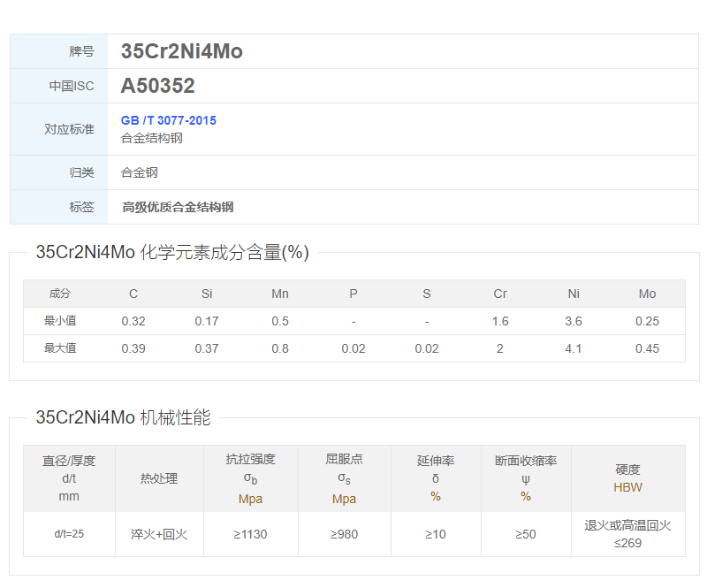The width and height of the screenshot is (707, 588).
Task: Click the 中国ISC row label
Action: pyautogui.click(x=72, y=86)
